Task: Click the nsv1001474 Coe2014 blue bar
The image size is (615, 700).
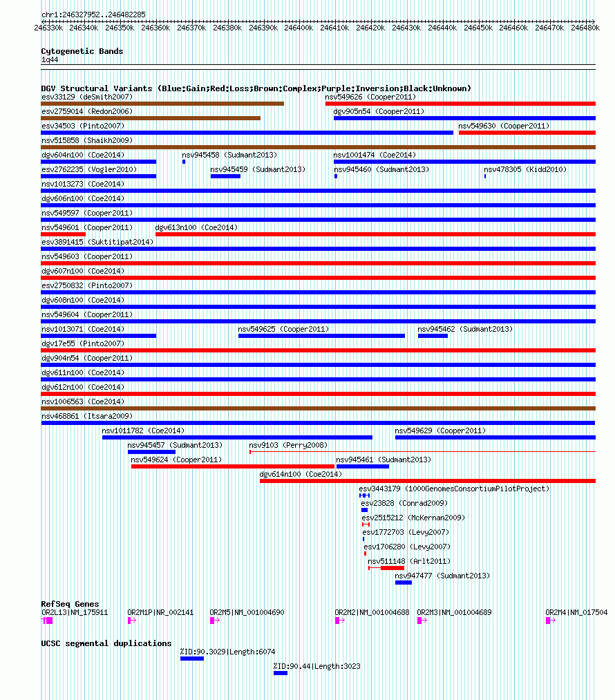Action: pyautogui.click(x=464, y=162)
